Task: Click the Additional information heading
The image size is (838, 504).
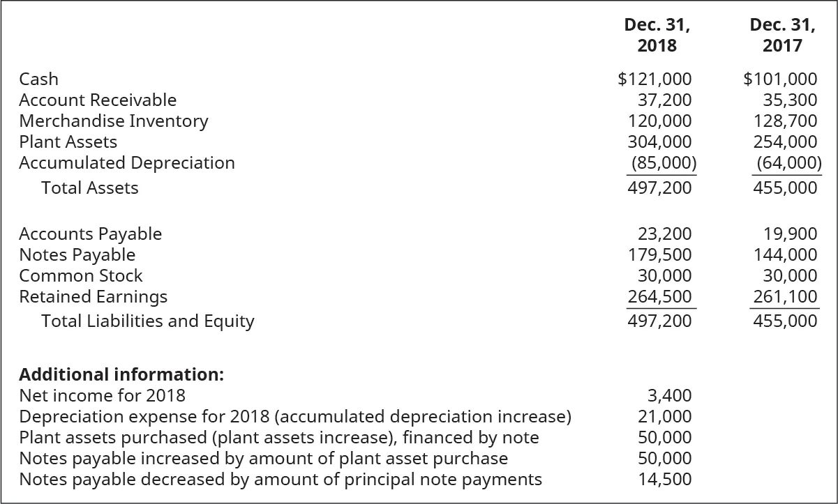Action: tap(121, 374)
